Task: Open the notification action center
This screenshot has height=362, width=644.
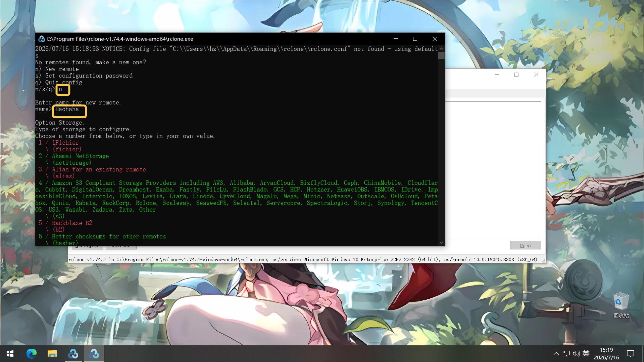Action: pos(631,354)
